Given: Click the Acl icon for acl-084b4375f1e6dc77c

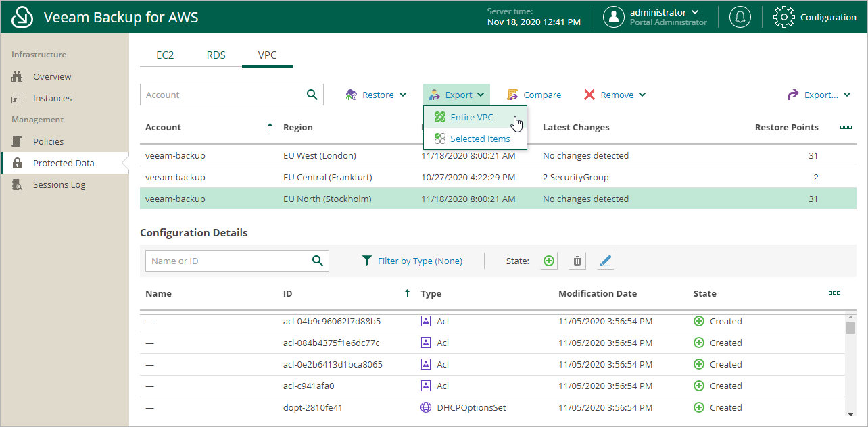Looking at the screenshot, I should [426, 343].
